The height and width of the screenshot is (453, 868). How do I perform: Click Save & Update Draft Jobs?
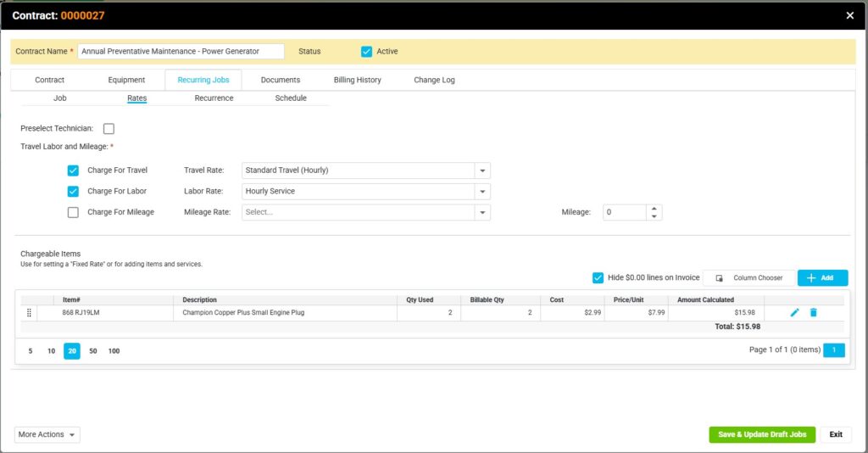coord(762,434)
